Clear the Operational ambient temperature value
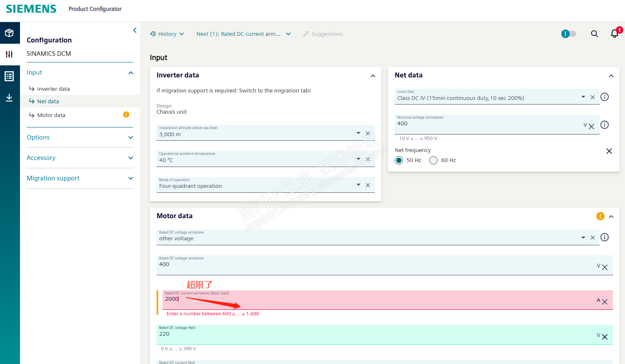 [x=368, y=159]
